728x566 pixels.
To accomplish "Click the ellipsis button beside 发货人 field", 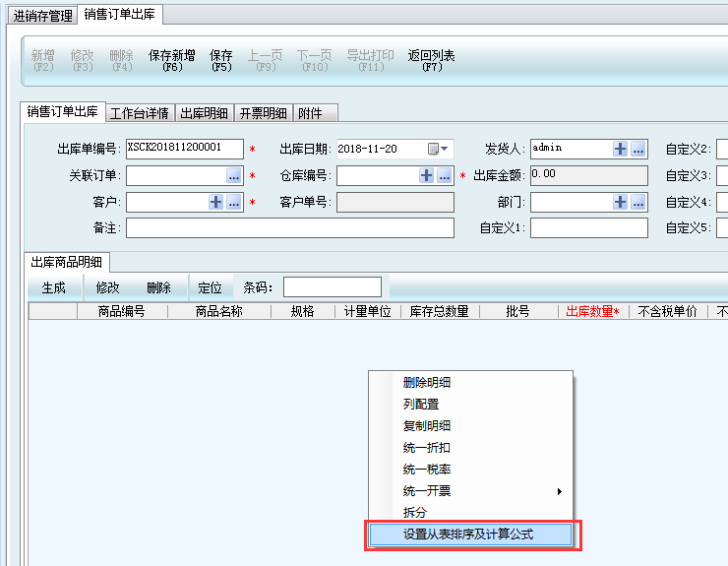I will tap(638, 149).
